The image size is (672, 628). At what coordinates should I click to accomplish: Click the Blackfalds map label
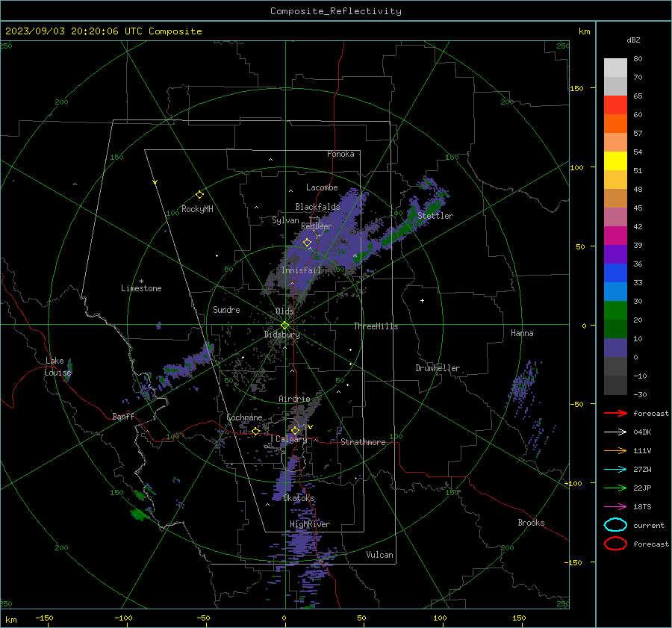pos(317,207)
